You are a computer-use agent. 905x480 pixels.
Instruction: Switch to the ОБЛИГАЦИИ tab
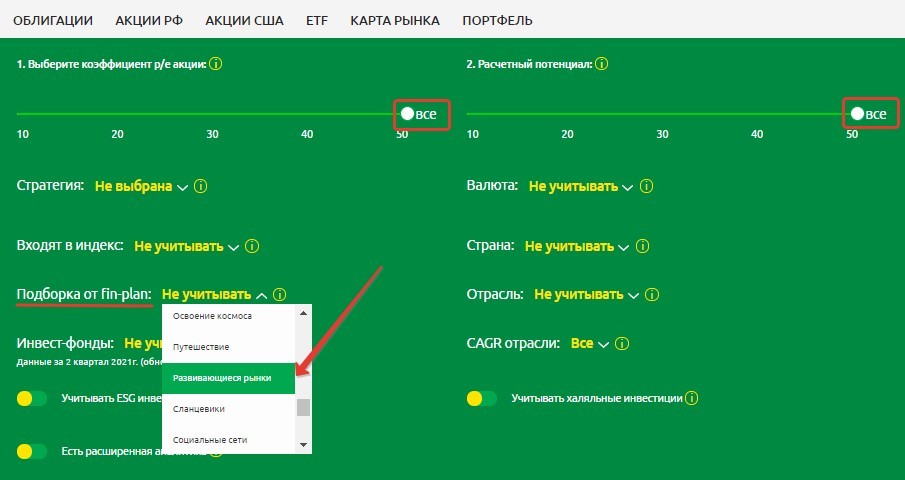point(52,20)
